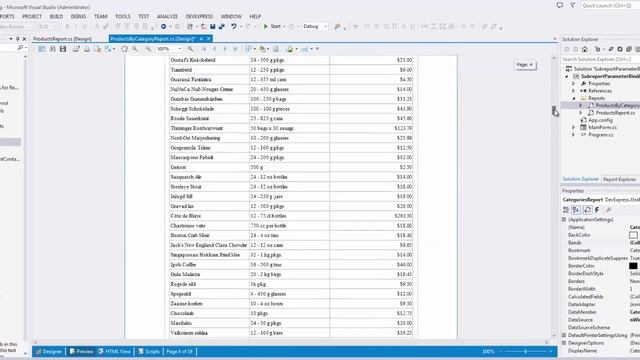Open the BUILD menu

[x=56, y=16]
